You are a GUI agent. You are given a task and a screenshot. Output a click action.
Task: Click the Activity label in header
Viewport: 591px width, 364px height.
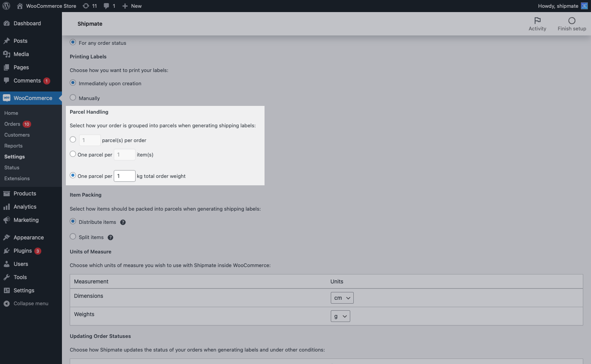pyautogui.click(x=537, y=28)
